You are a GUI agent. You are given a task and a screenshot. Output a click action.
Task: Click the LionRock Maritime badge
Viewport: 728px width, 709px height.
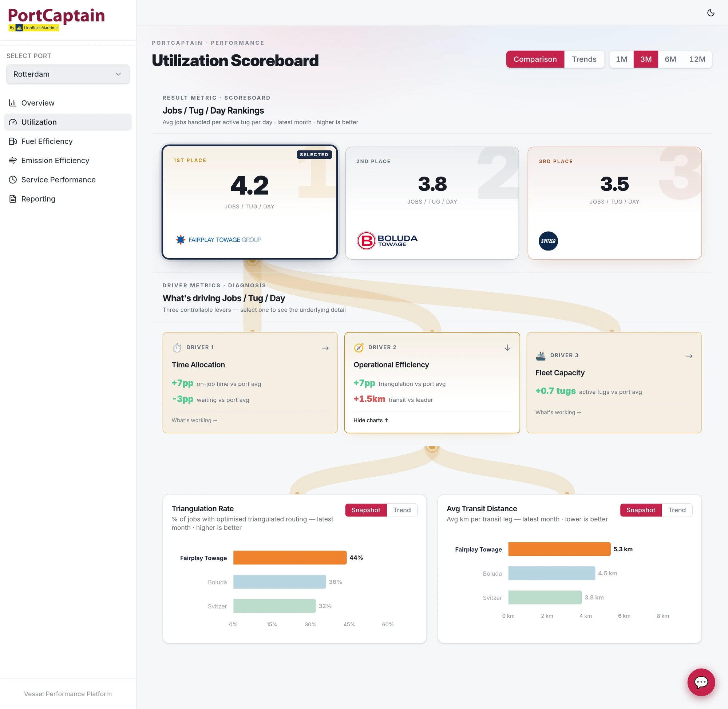tap(34, 28)
